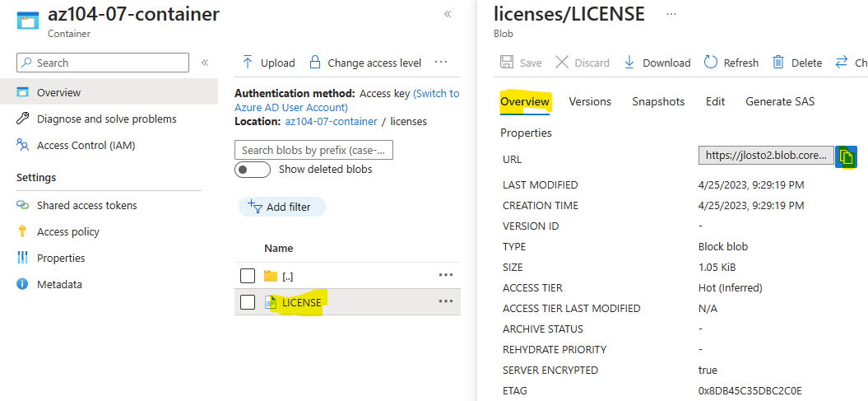Collapse the sidebar menu with double chevron
Screen dimensions: 868x401
pos(205,63)
